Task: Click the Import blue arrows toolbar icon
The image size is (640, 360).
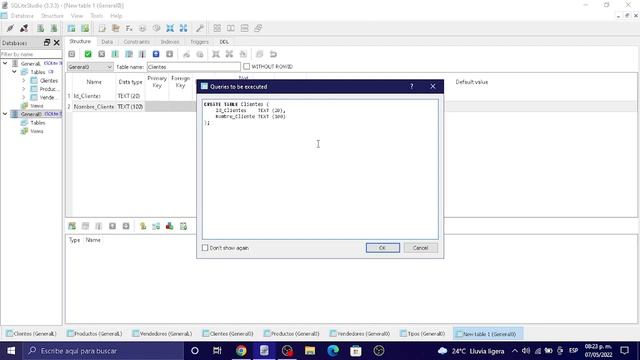Action: coord(170,28)
